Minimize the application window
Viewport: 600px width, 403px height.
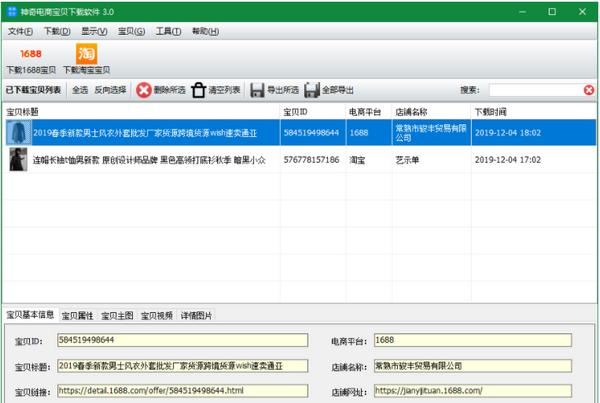(x=522, y=12)
